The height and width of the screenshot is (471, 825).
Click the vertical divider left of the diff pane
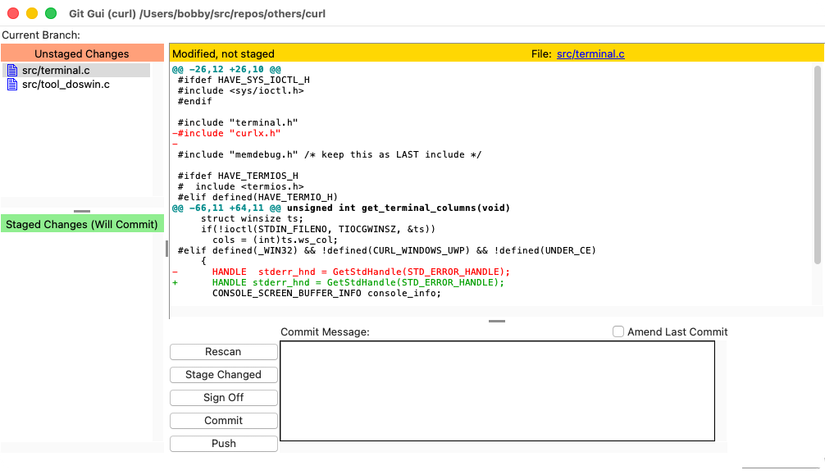[166, 249]
